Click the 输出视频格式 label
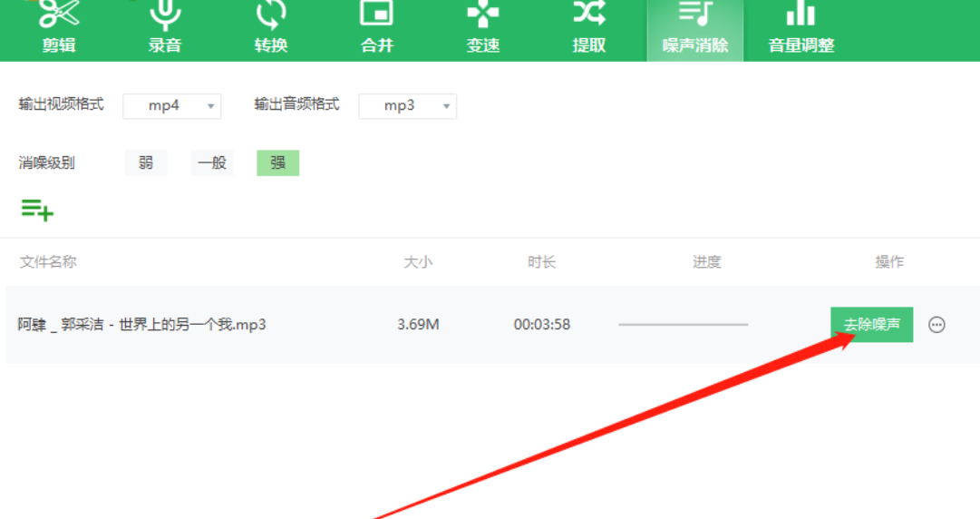This screenshot has width=980, height=519. click(x=62, y=104)
